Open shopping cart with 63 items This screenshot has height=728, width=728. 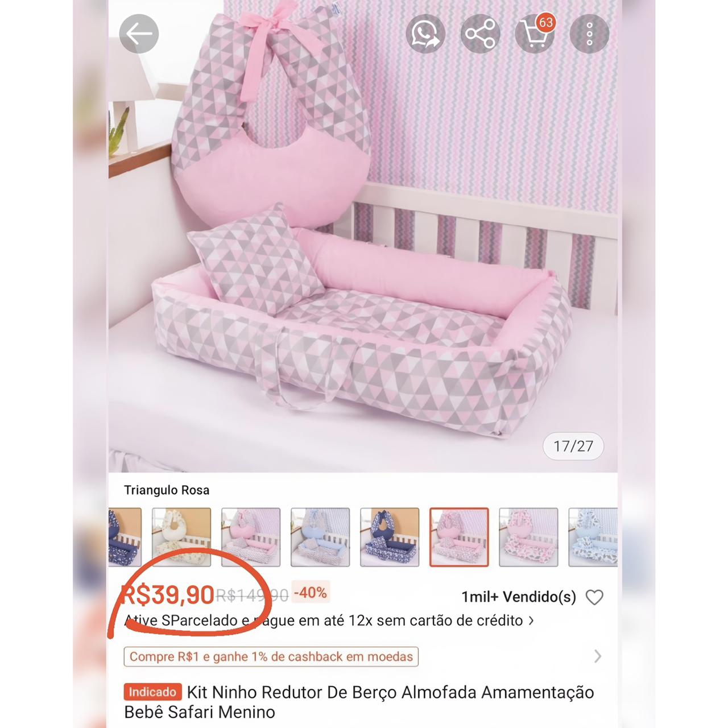(535, 34)
